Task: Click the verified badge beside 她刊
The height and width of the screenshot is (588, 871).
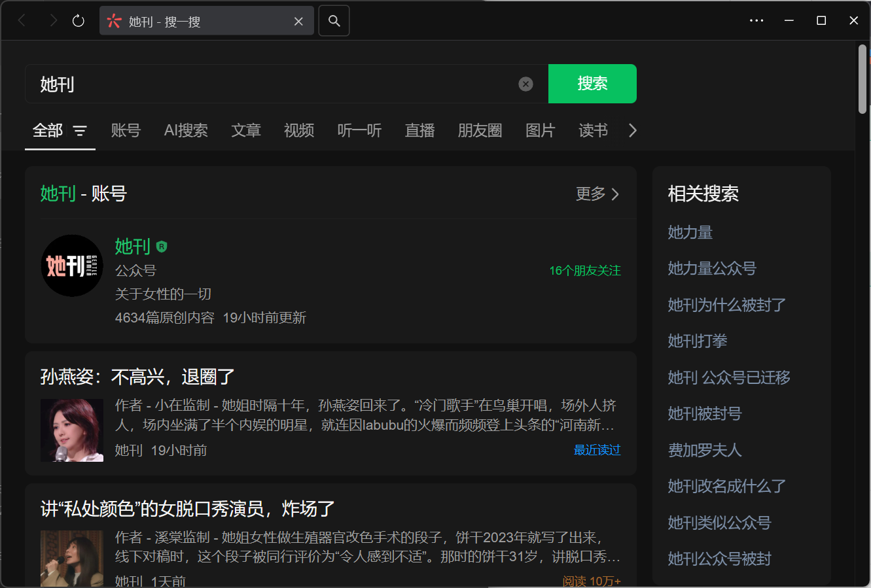Action: [x=162, y=247]
